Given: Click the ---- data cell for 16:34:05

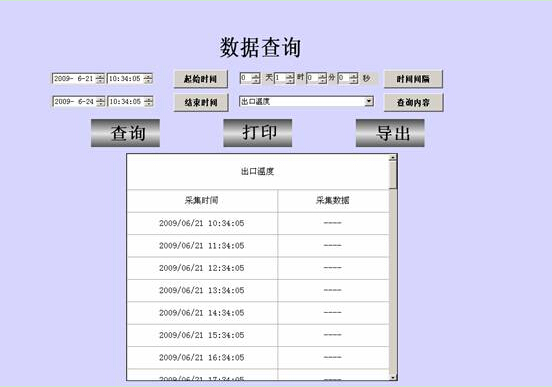Looking at the screenshot, I should click(333, 357).
